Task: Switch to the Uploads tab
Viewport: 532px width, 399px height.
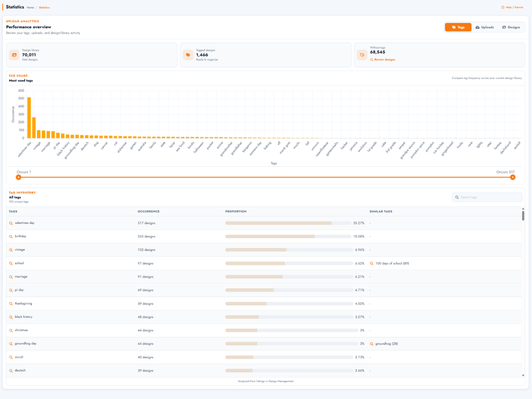Action: 485,27
